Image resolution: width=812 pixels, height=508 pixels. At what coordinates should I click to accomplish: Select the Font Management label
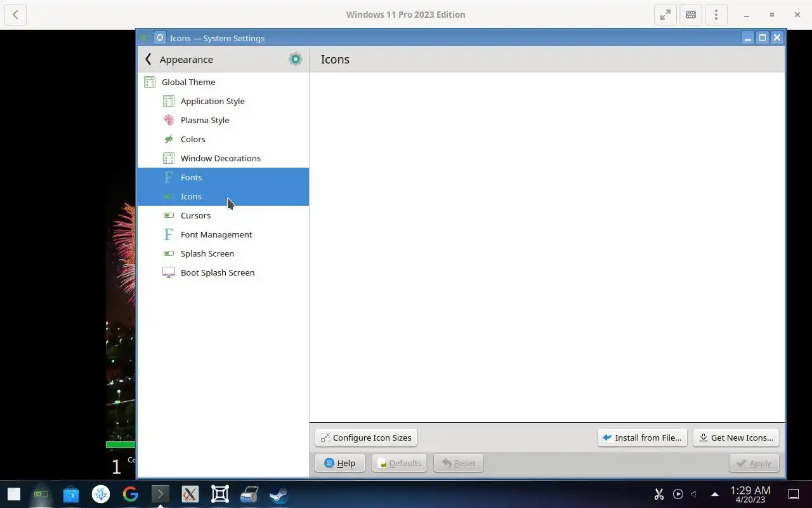coord(216,234)
